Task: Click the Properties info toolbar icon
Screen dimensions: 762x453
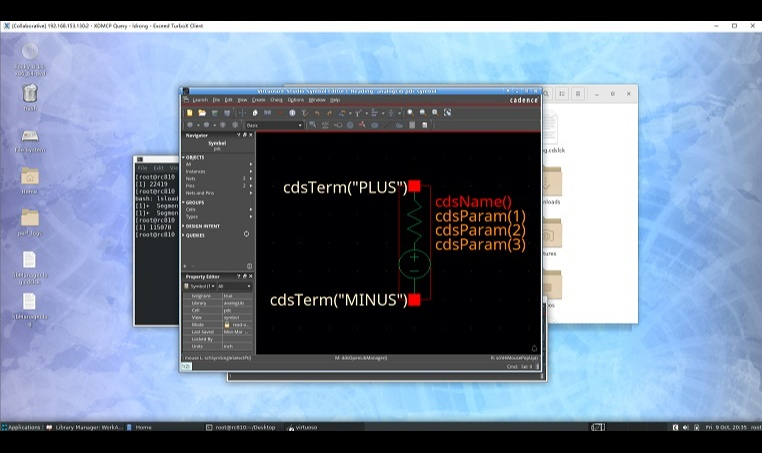Action: [x=292, y=113]
